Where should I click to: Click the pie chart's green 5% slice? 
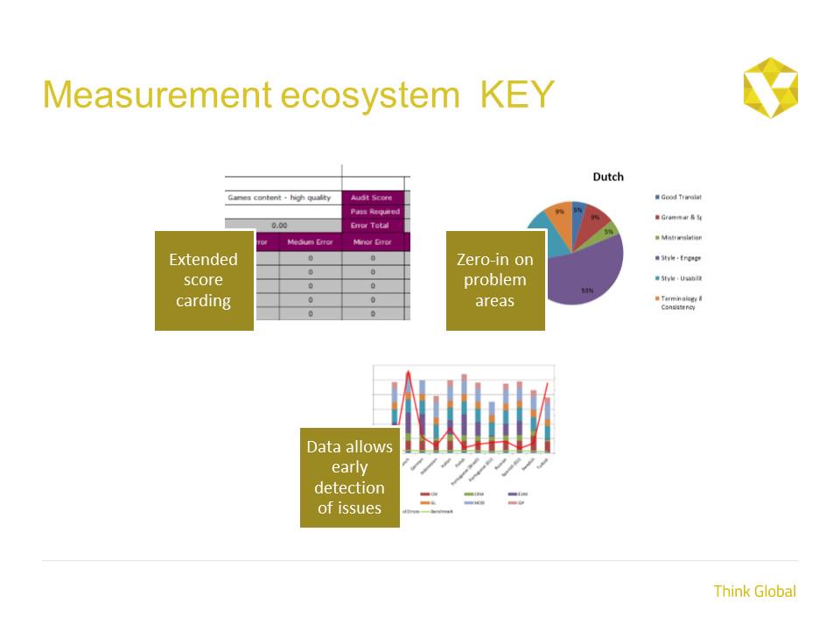point(608,233)
